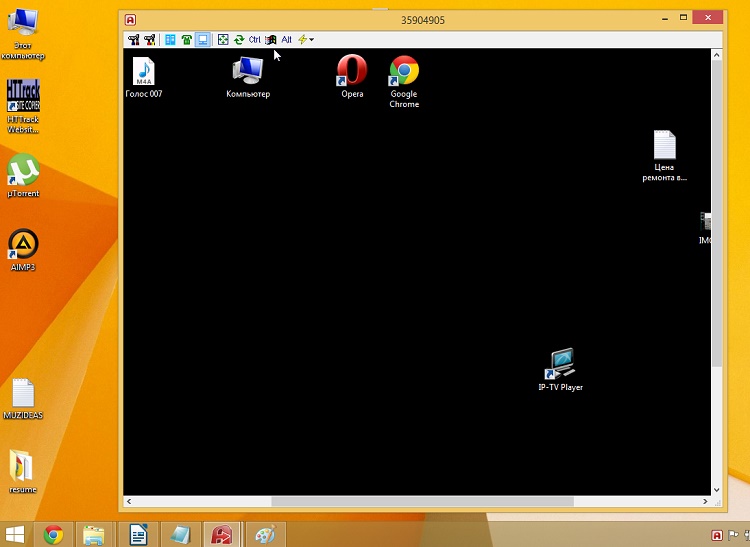Image resolution: width=750 pixels, height=547 pixels.
Task: Open the Windows Start button
Action: click(15, 534)
